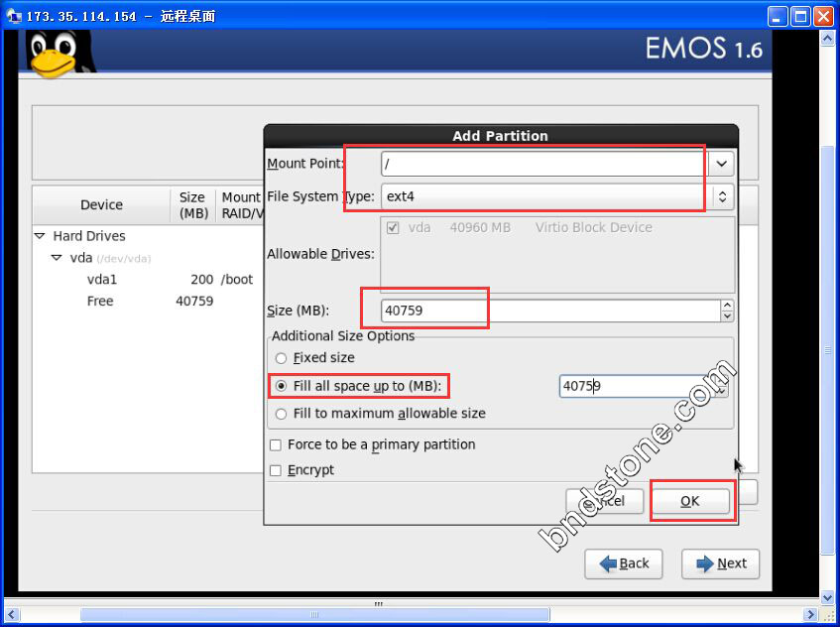840x627 pixels.
Task: Click the fill-up-to size value field
Action: tap(637, 386)
